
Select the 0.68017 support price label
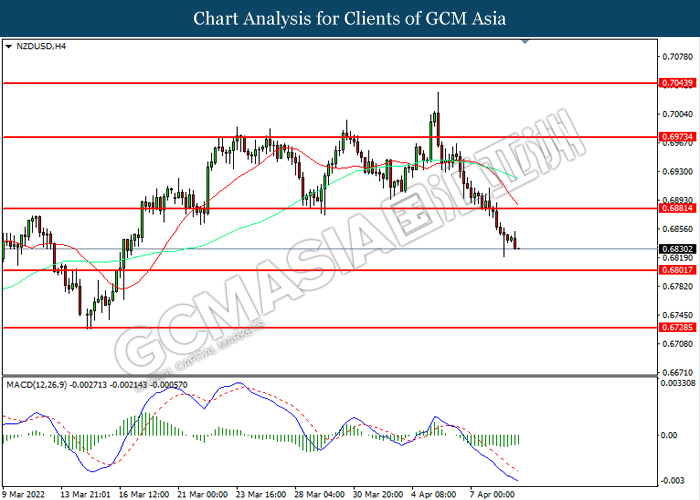[677, 270]
